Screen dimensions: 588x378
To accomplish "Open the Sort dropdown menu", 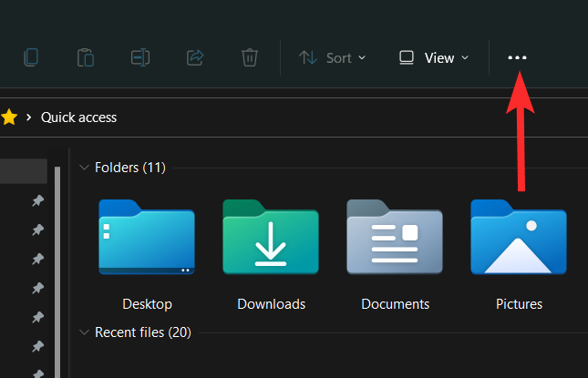I will click(333, 57).
